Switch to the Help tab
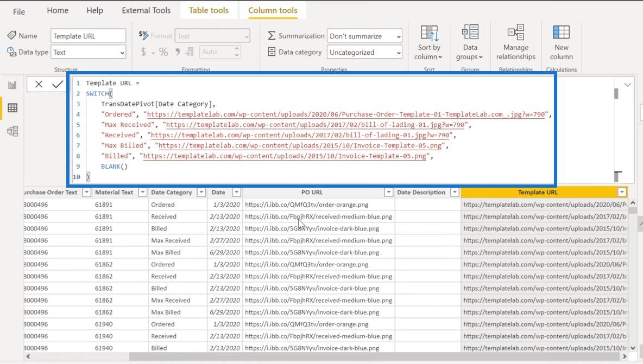 94,11
